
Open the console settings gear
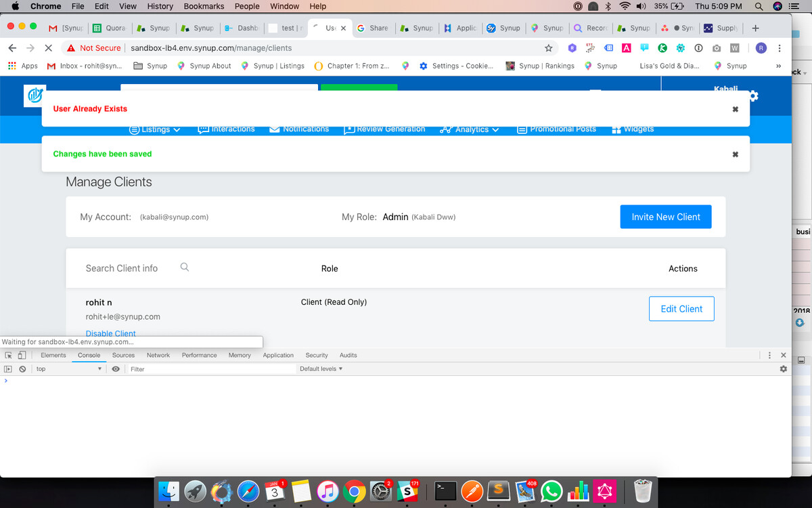pos(783,369)
